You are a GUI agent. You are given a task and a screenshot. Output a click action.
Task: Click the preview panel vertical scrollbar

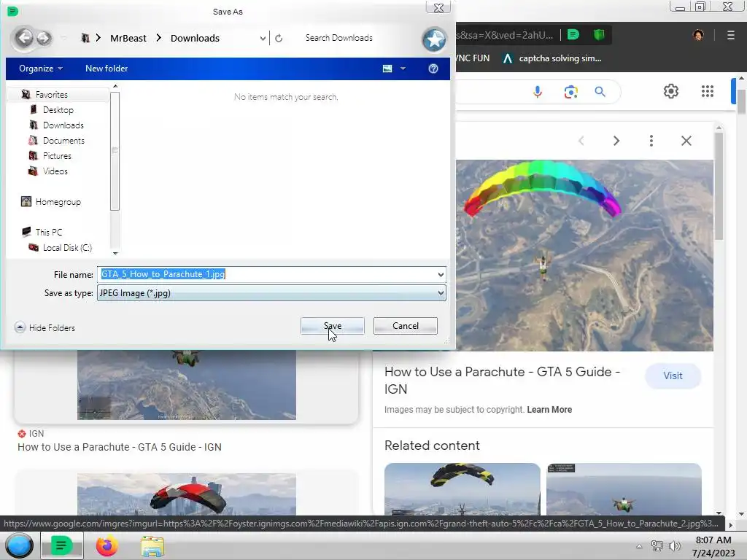coord(719,186)
